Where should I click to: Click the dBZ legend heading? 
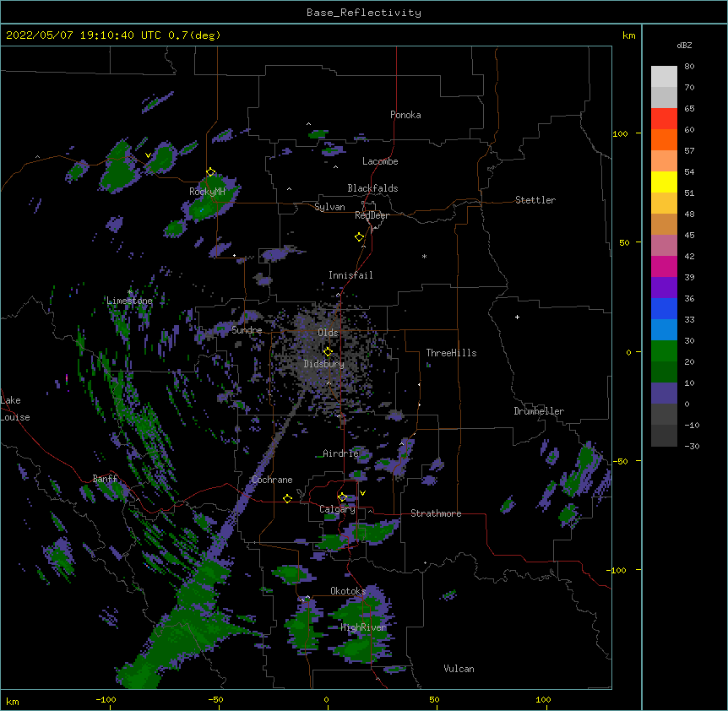click(684, 46)
